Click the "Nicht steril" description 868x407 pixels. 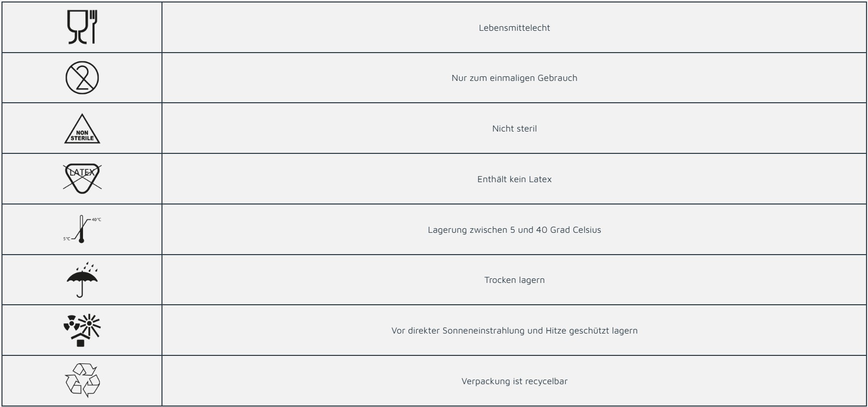[514, 129]
